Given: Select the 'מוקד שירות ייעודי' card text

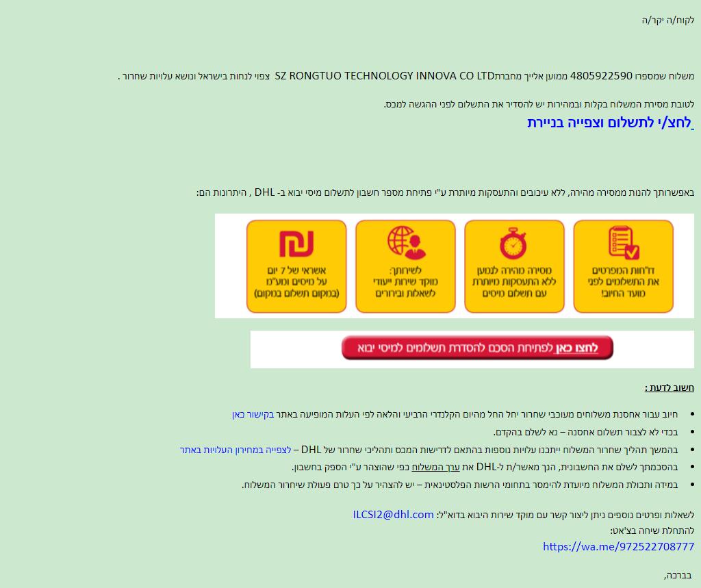Looking at the screenshot, I should coord(405,282).
